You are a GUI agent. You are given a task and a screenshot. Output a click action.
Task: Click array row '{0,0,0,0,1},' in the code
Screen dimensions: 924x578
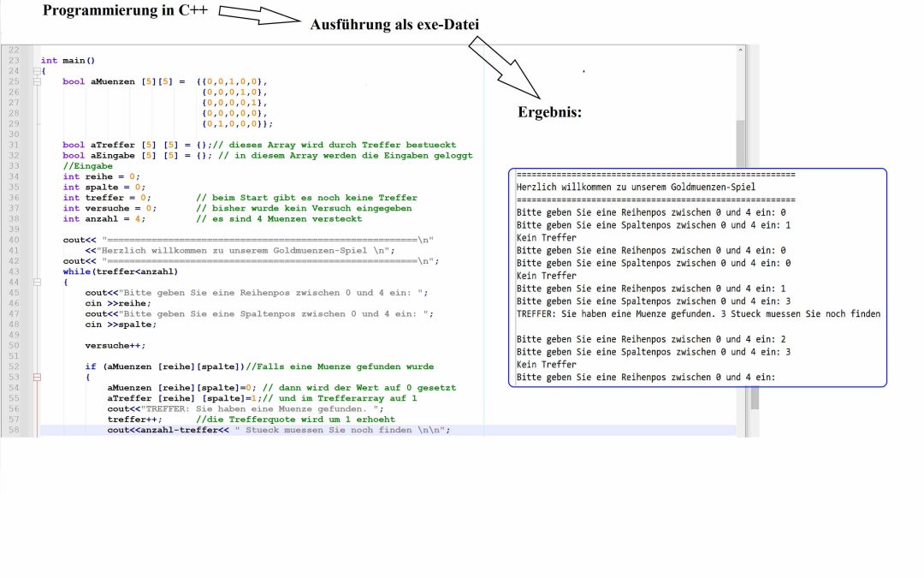[234, 103]
